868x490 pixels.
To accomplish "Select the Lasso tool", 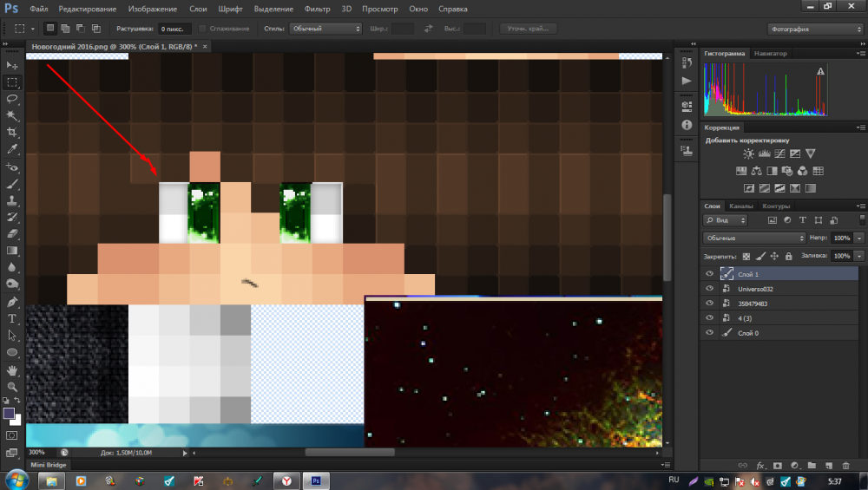I will [12, 99].
